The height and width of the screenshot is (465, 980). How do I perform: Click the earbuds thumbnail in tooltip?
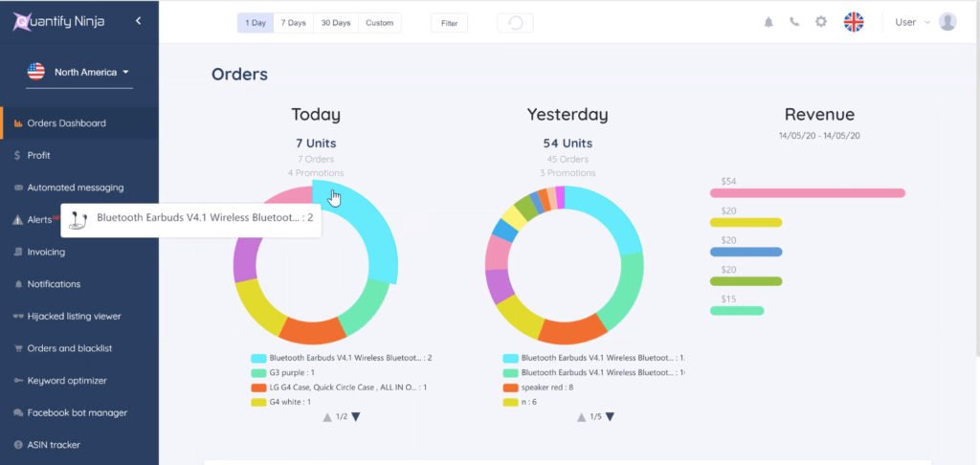(x=78, y=220)
